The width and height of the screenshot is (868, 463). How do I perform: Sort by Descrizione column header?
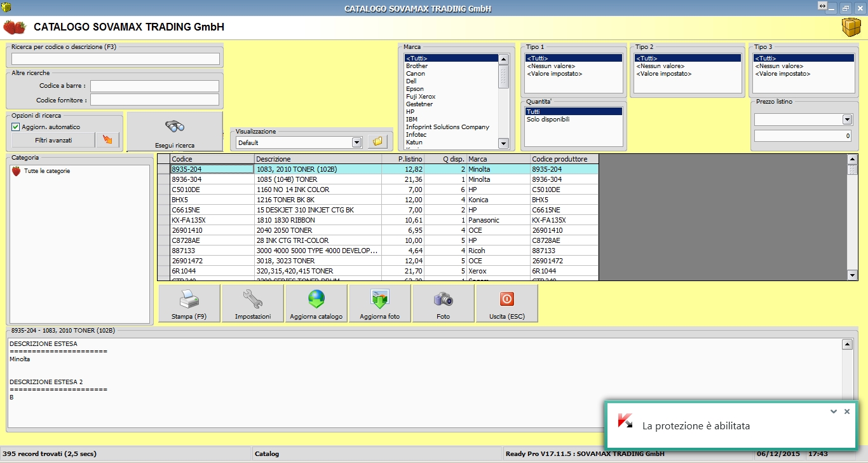[x=318, y=159]
